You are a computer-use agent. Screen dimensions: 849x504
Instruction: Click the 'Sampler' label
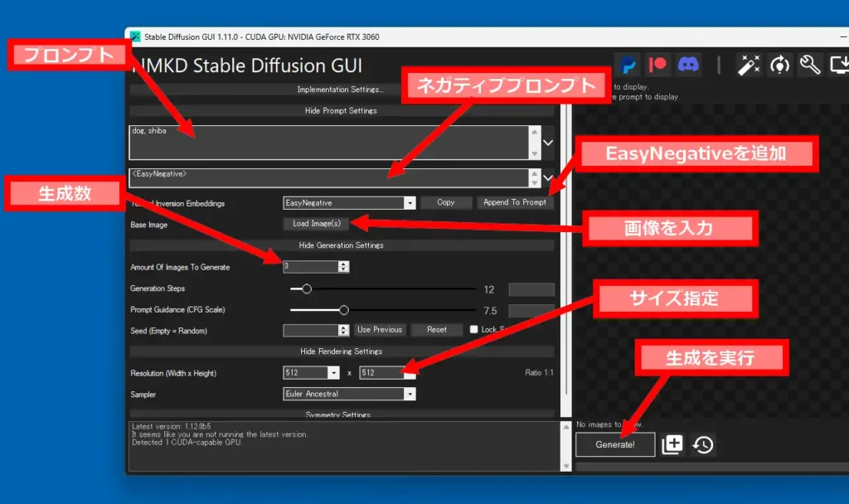click(143, 395)
